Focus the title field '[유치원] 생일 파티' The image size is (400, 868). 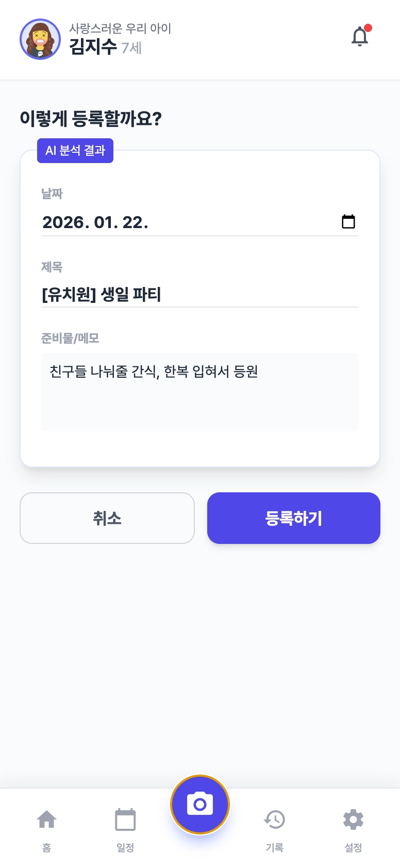pos(200,295)
